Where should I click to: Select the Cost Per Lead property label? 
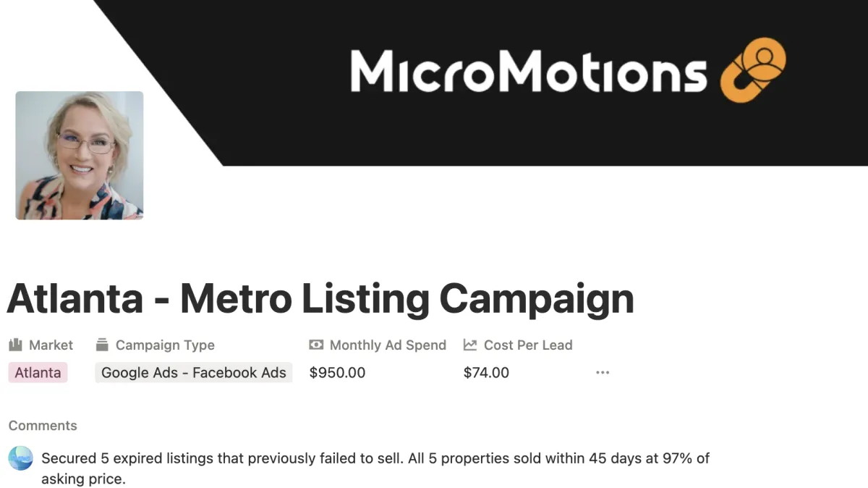click(528, 345)
